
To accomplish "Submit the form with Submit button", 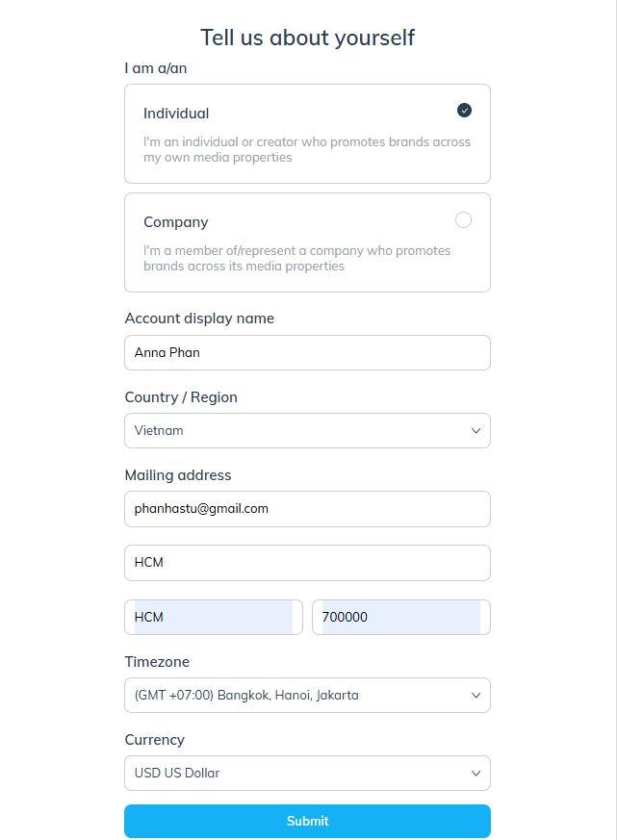I will (307, 821).
